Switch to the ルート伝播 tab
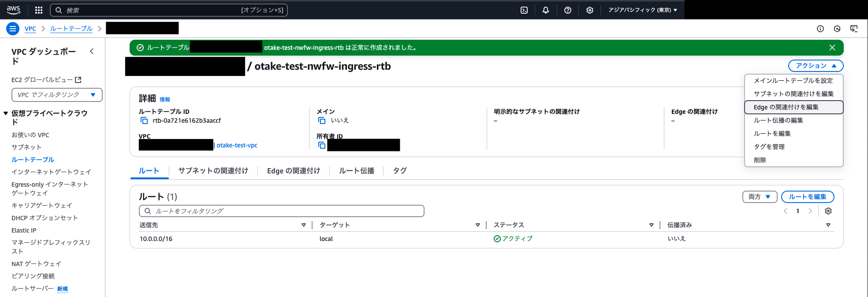868x297 pixels. point(357,171)
